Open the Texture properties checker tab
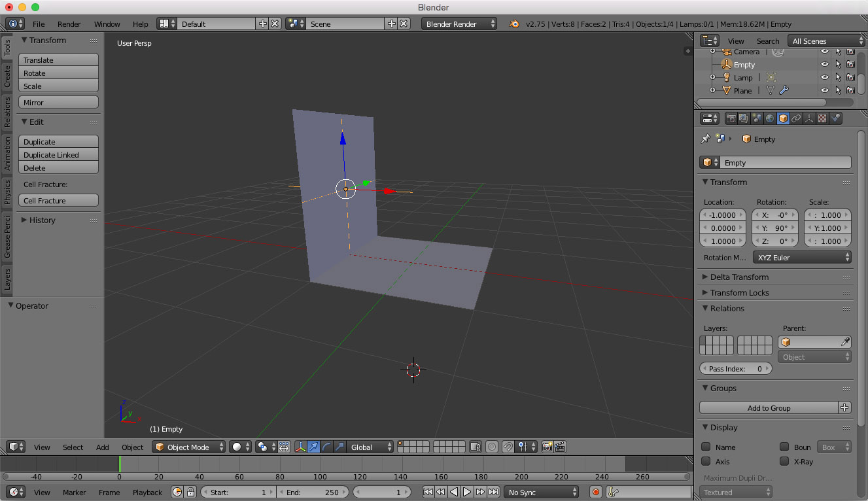 pyautogui.click(x=822, y=118)
